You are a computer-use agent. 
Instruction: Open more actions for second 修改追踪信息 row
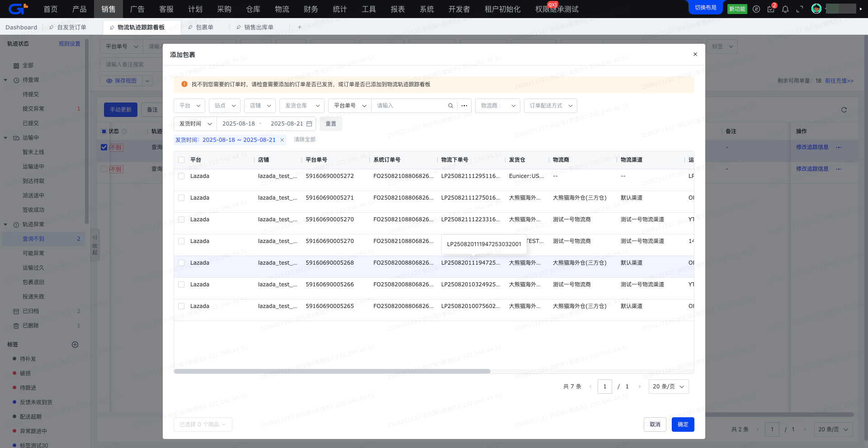tap(839, 169)
